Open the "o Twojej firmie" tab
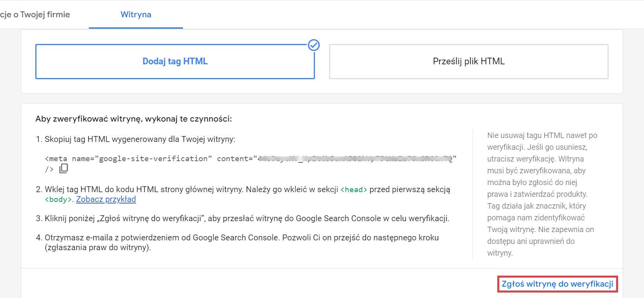The image size is (644, 298). pos(35,15)
